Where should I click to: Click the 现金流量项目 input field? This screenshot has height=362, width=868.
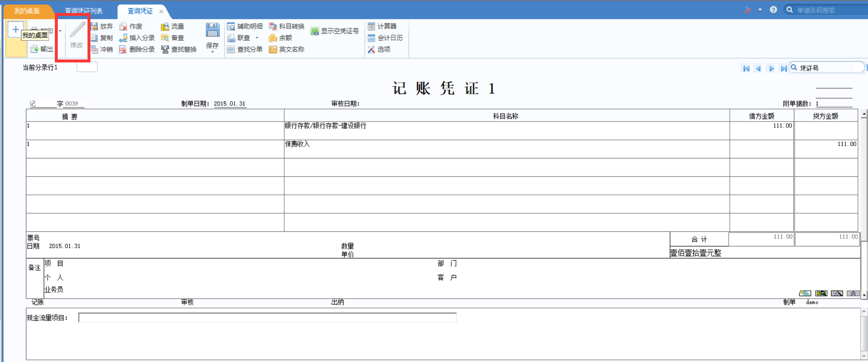coord(267,318)
